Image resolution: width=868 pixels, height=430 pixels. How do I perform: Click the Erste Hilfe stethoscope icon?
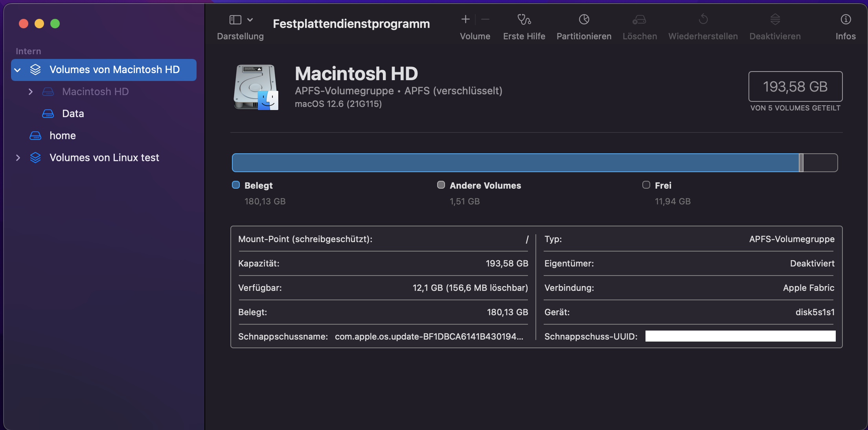pyautogui.click(x=524, y=19)
